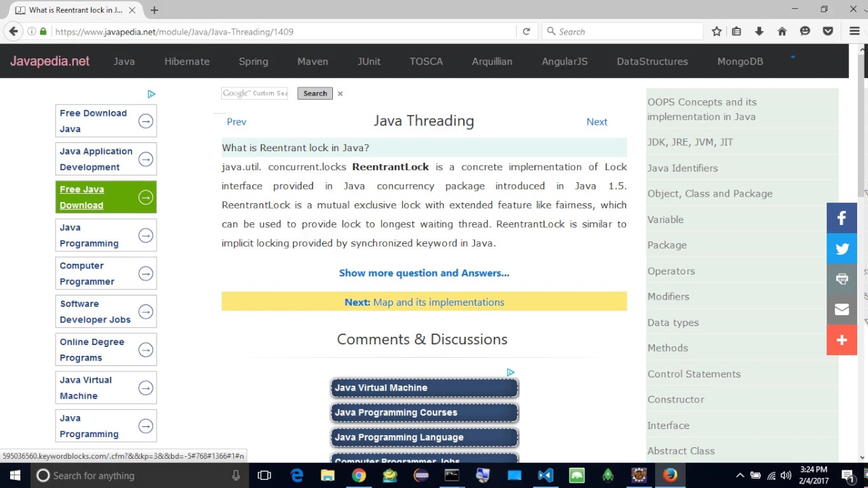868x488 pixels.
Task: Close the 'What is Reentrant lock' tab
Action: [133, 10]
